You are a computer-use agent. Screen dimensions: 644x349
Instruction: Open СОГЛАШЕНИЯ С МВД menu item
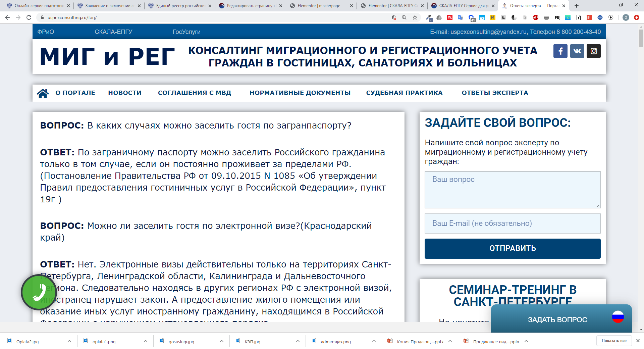coord(195,93)
